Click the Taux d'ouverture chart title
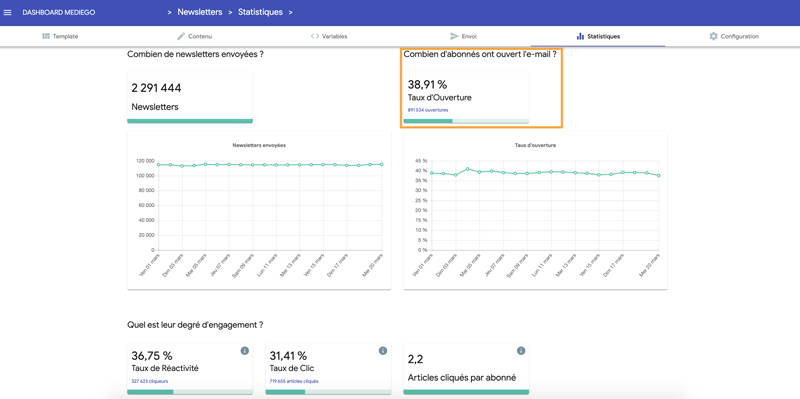This screenshot has width=800, height=399. [x=535, y=145]
